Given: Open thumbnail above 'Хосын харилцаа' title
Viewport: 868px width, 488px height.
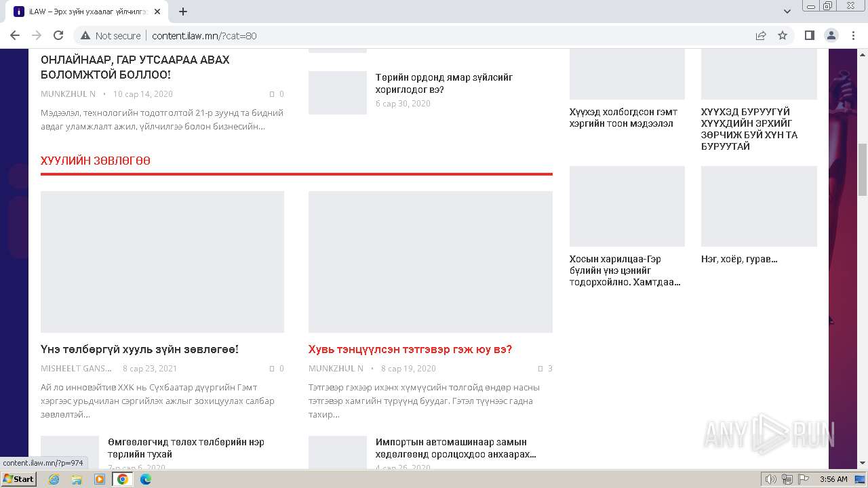Looking at the screenshot, I should pos(627,206).
